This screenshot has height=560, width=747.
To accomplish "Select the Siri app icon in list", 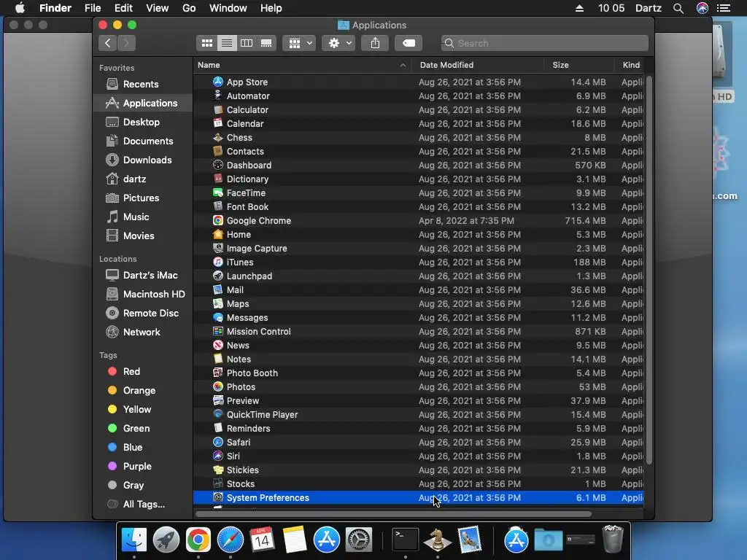I will (x=217, y=456).
